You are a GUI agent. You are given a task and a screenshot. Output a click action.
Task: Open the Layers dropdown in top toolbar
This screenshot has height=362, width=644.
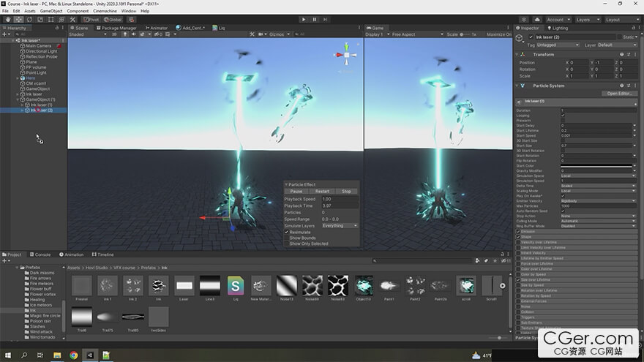pyautogui.click(x=587, y=20)
